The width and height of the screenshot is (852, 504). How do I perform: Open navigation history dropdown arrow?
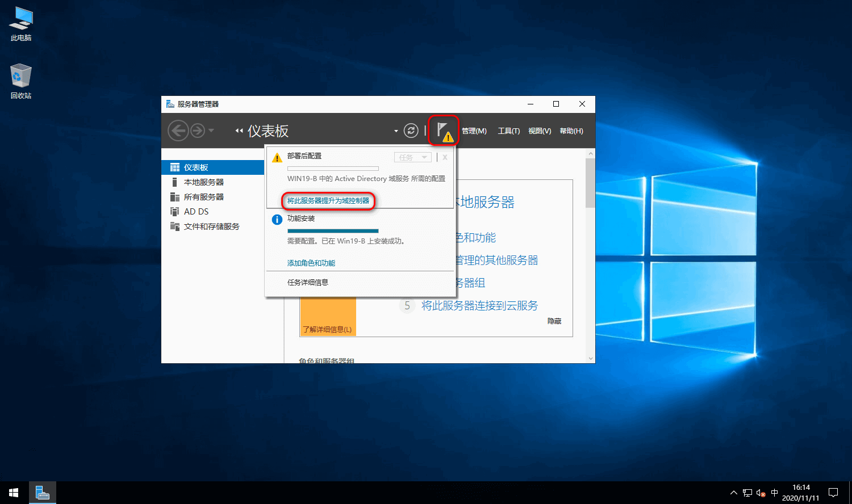click(x=211, y=131)
